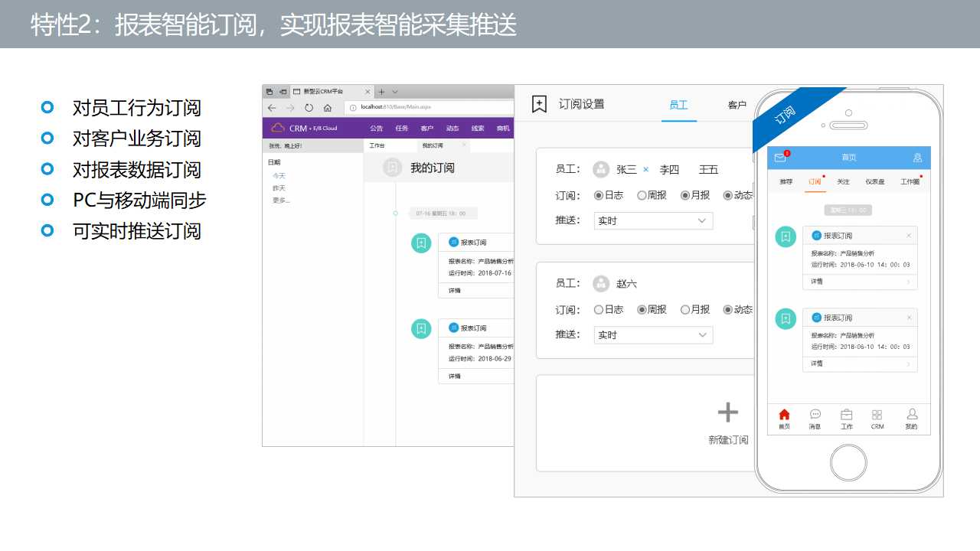
Task: Click the browser home icon
Action: click(x=328, y=108)
